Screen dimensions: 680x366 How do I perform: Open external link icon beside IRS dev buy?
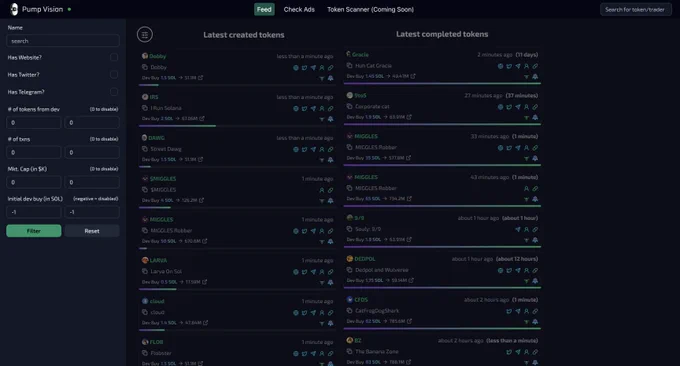[x=202, y=118]
